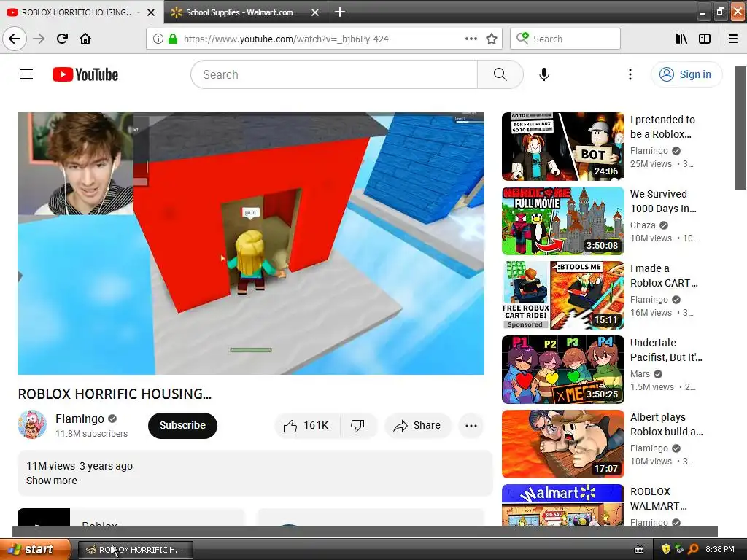Screen dimensions: 747x560
Task: Open 'Albert plays Roblox build' thumbnail
Action: pos(562,444)
